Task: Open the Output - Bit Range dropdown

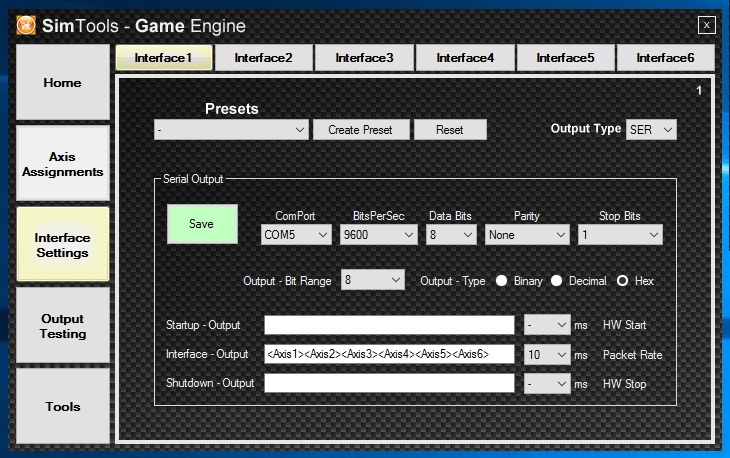Action: [372, 280]
